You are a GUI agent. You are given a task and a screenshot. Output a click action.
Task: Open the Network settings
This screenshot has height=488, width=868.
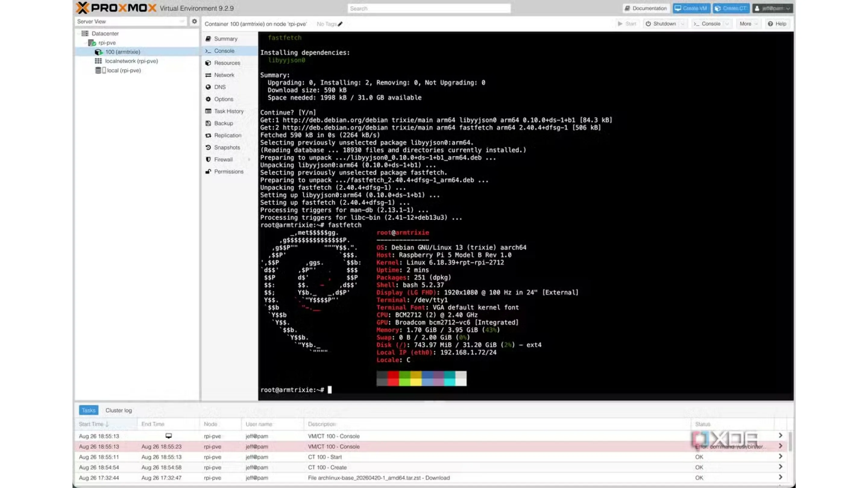click(x=230, y=75)
